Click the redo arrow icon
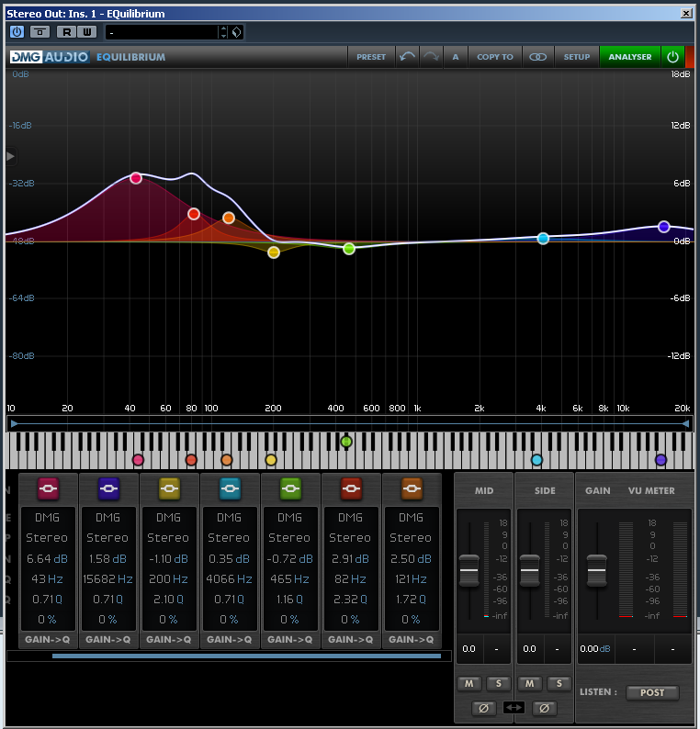Viewport: 700px width, 729px height. point(431,57)
